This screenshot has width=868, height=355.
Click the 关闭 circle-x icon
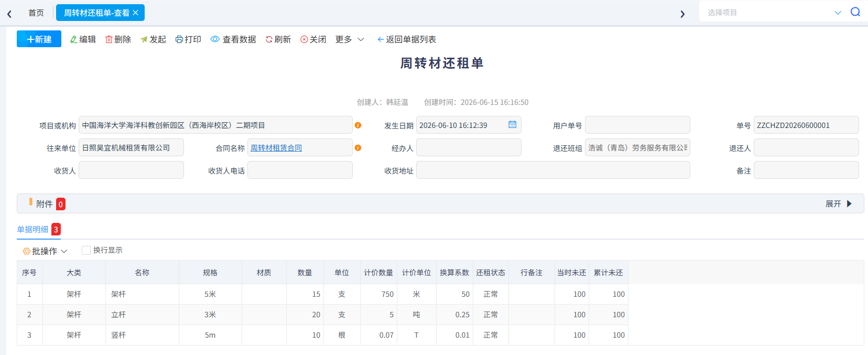coord(304,39)
